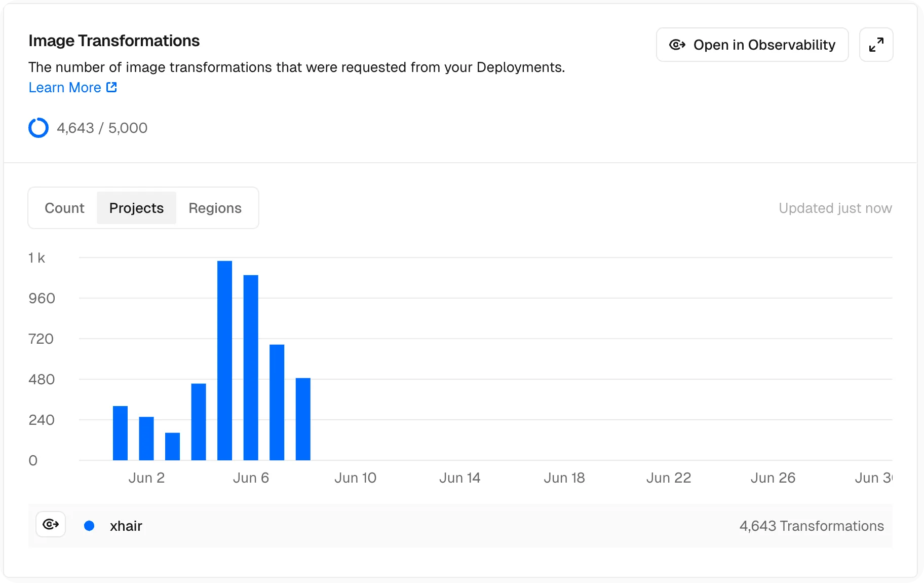924x583 pixels.
Task: Click the 4,643 Transformations total text
Action: pyautogui.click(x=811, y=526)
